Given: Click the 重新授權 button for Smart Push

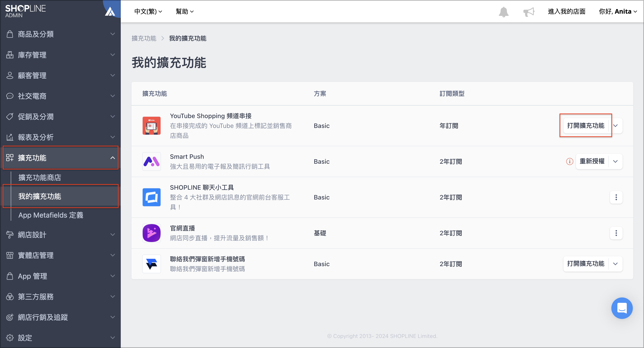Looking at the screenshot, I should (x=592, y=161).
